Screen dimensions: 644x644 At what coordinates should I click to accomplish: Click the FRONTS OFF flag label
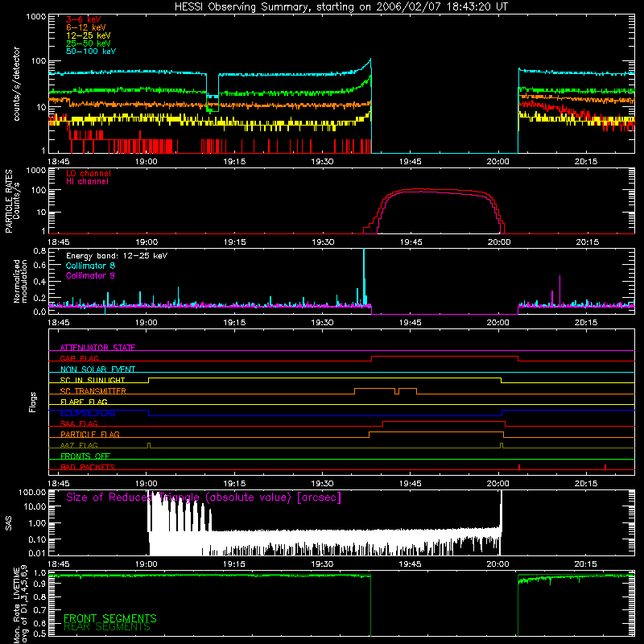pos(85,456)
